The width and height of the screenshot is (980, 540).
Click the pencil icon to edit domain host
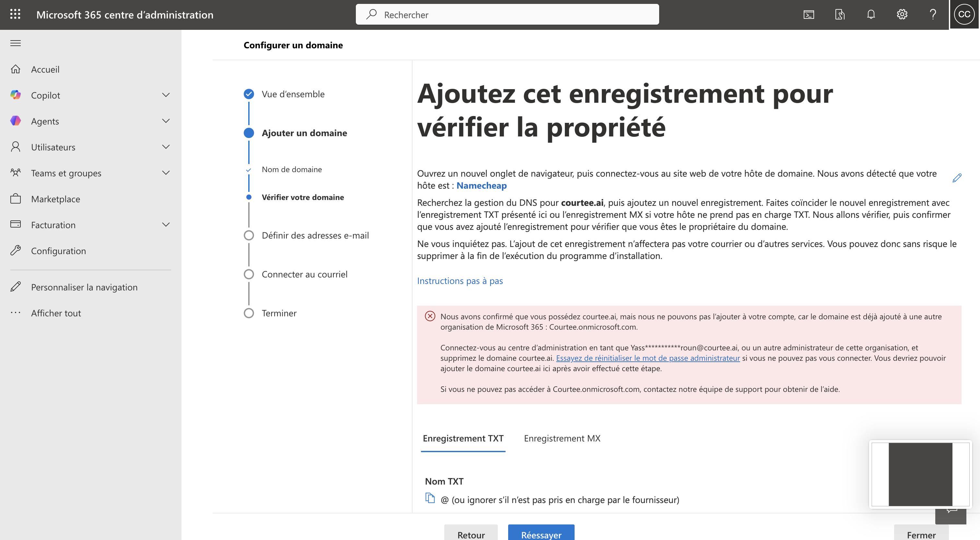[x=957, y=178]
